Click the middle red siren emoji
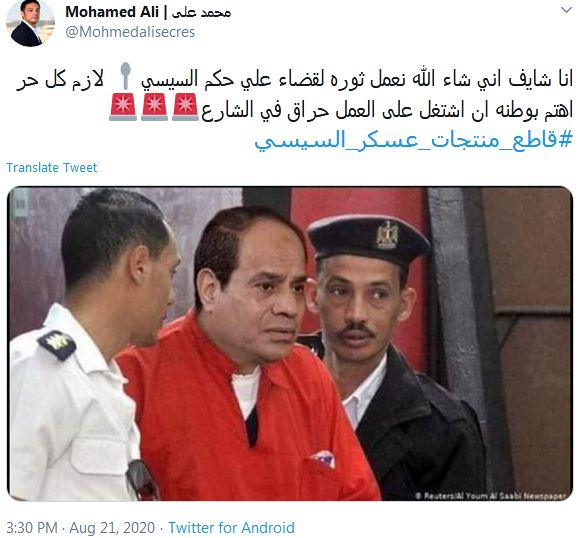 click(x=154, y=107)
